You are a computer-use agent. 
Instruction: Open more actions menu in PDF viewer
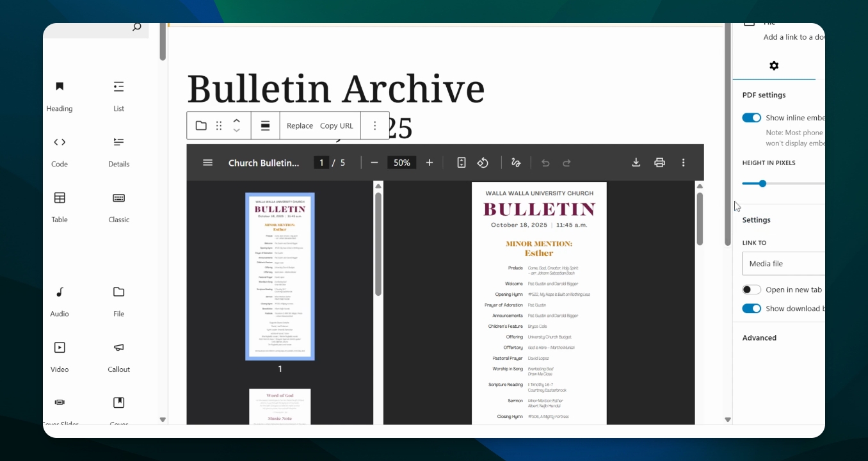point(683,163)
